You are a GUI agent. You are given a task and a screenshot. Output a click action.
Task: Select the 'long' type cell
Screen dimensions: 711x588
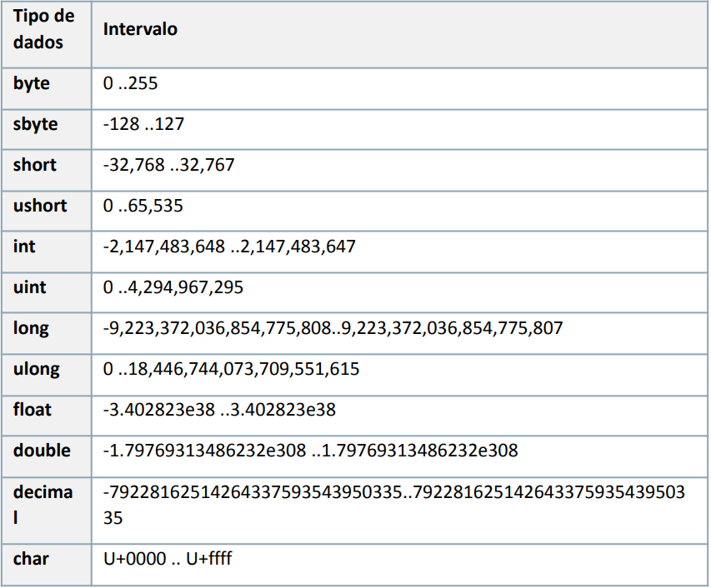point(31,328)
